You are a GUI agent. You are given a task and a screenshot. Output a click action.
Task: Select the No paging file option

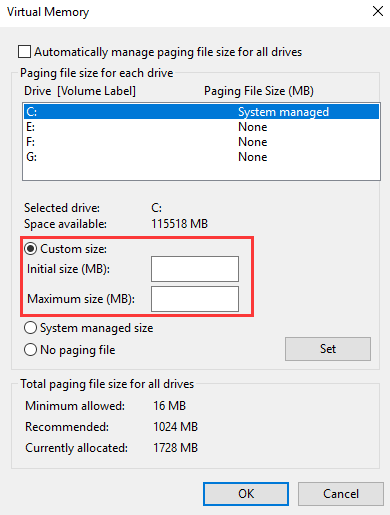point(30,350)
